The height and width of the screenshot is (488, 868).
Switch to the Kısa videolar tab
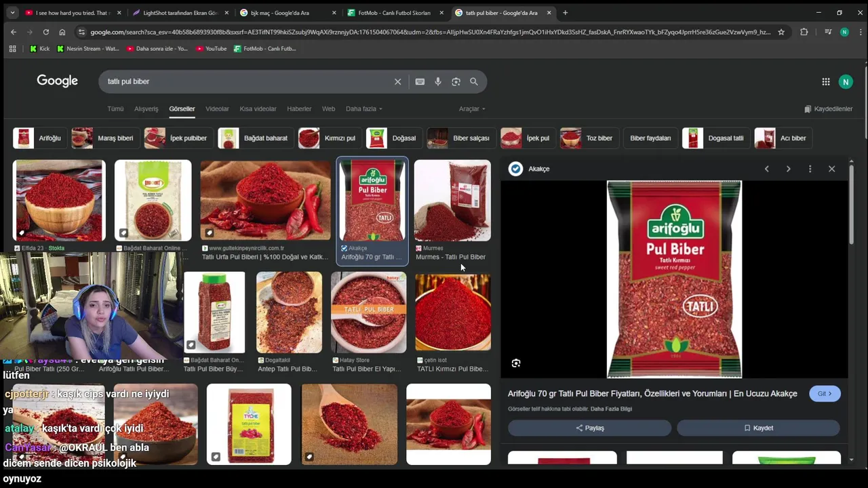click(x=258, y=109)
